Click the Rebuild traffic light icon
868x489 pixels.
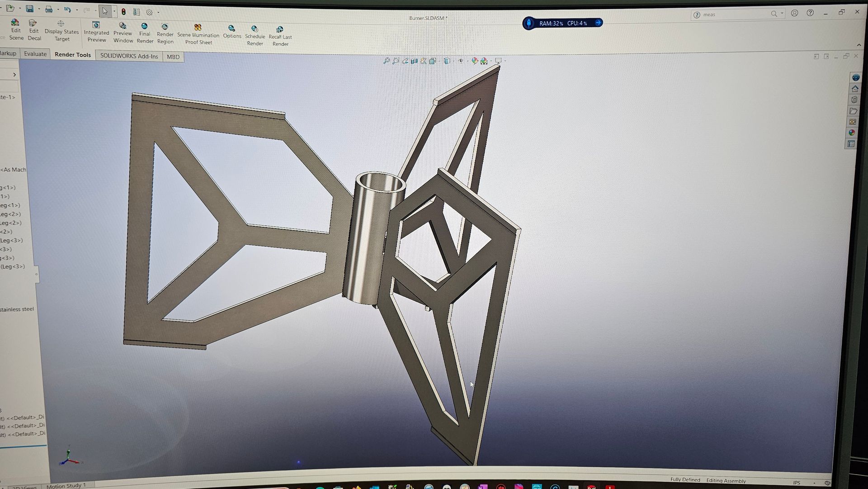click(124, 12)
